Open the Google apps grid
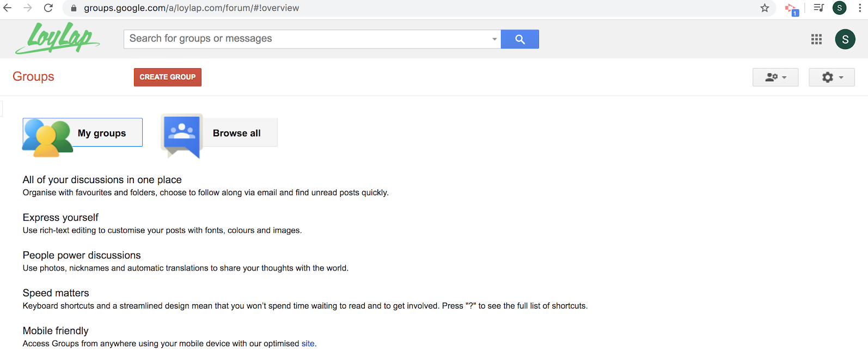 pyautogui.click(x=816, y=39)
